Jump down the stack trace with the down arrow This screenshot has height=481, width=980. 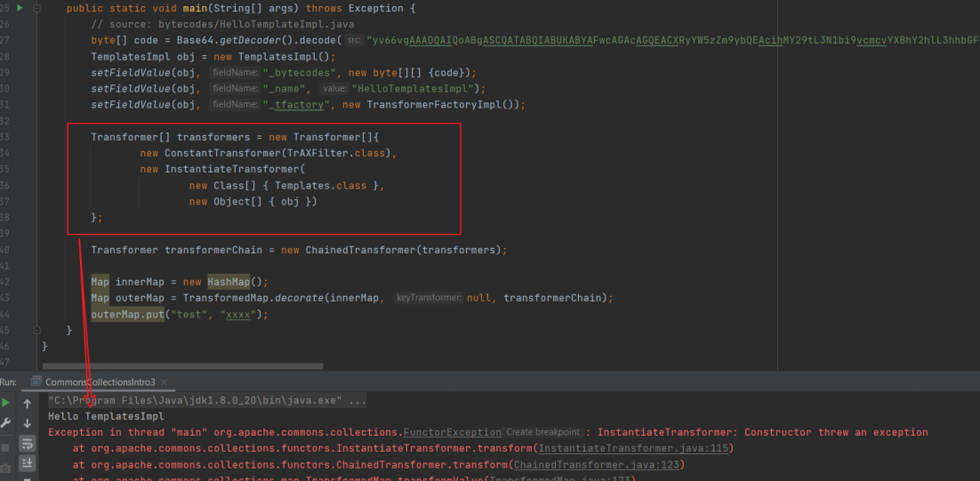(x=27, y=423)
